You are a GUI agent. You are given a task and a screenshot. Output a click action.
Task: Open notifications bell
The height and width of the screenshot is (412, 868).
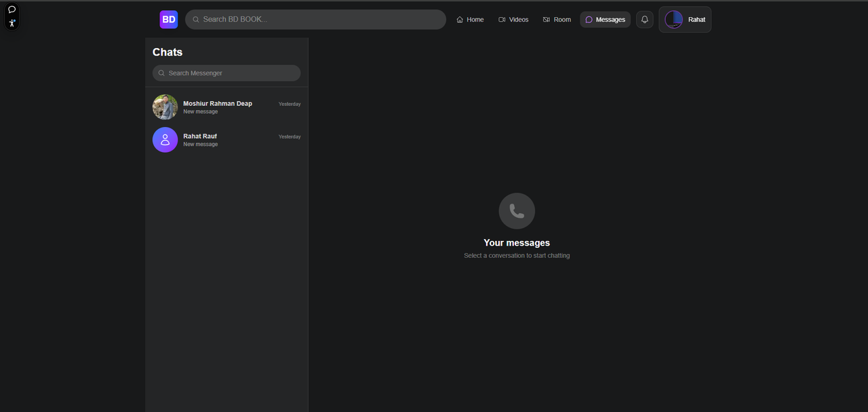point(645,20)
